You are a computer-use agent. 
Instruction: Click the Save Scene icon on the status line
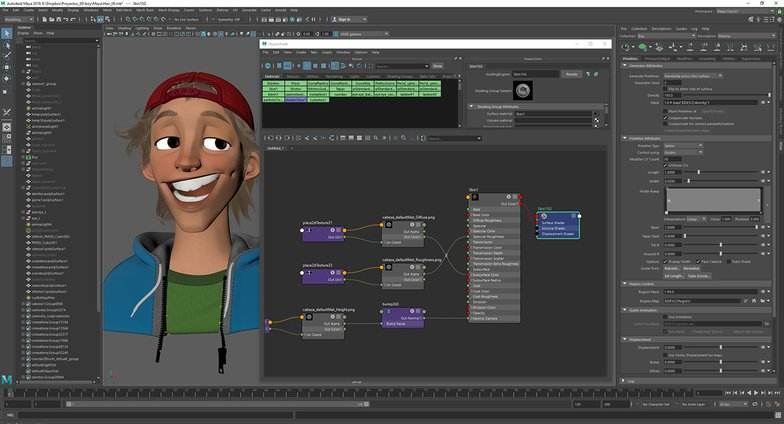tap(58, 20)
